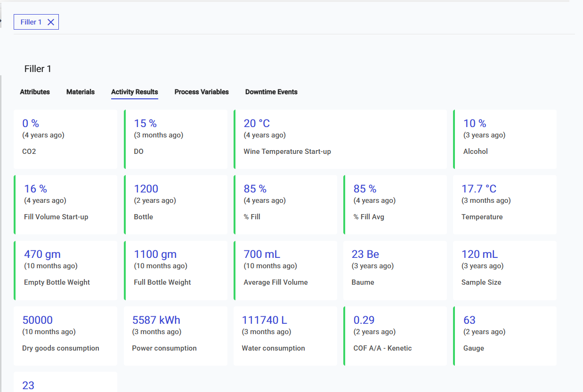The height and width of the screenshot is (392, 583).
Task: Open the Fill Volume Start-up card
Action: pos(65,205)
